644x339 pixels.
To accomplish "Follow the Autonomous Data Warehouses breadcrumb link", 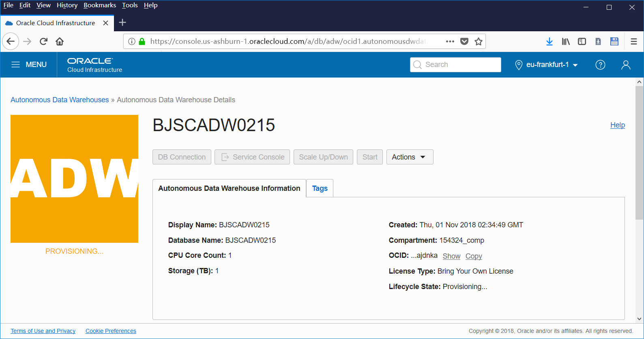I will tap(60, 100).
